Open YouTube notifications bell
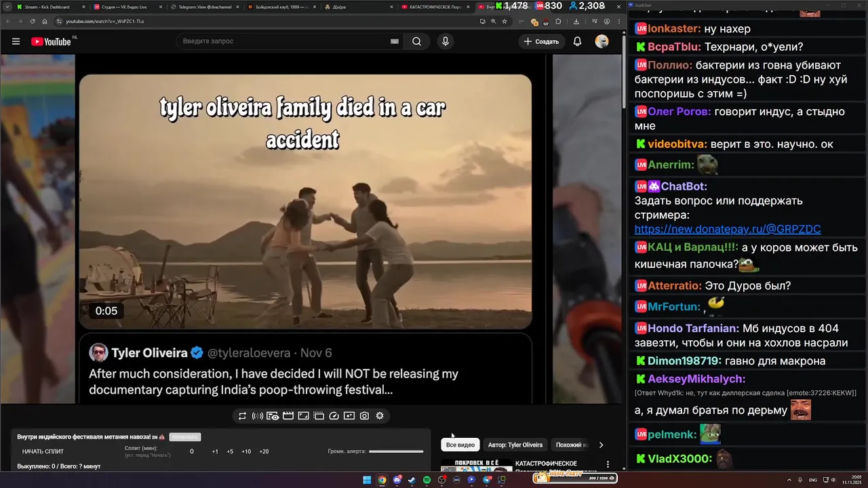The height and width of the screenshot is (488, 868). click(x=577, y=41)
